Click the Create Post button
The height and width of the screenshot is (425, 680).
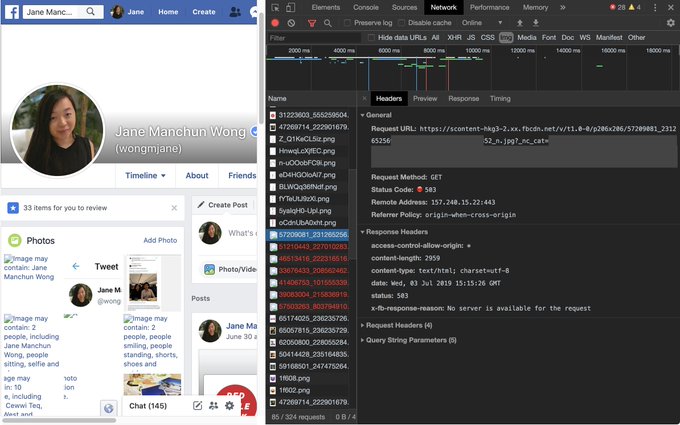coord(222,205)
